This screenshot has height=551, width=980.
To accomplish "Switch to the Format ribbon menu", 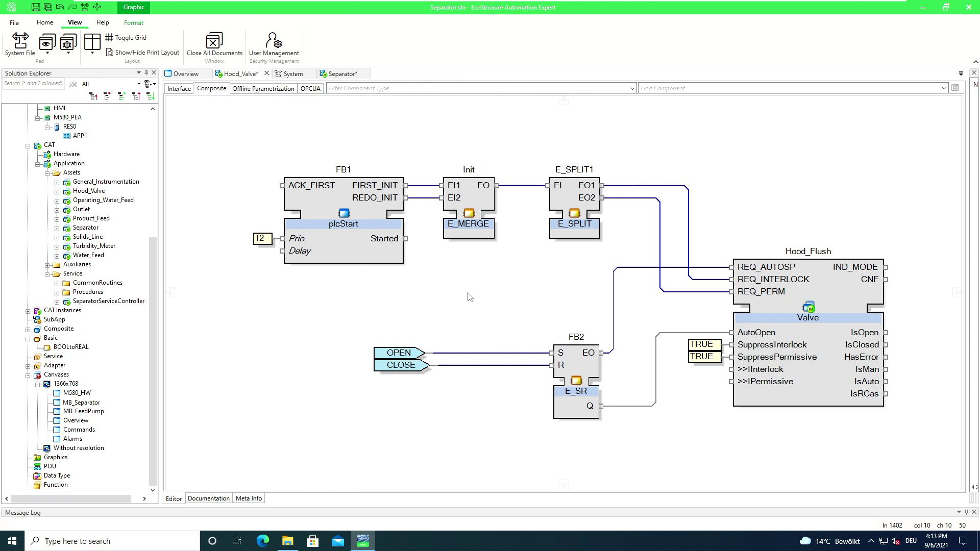I will click(133, 22).
